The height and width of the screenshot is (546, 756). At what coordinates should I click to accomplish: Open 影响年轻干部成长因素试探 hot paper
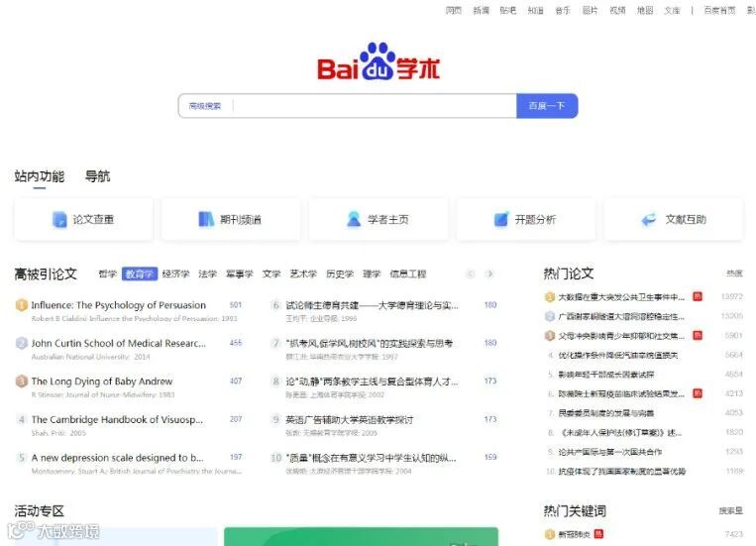[606, 375]
